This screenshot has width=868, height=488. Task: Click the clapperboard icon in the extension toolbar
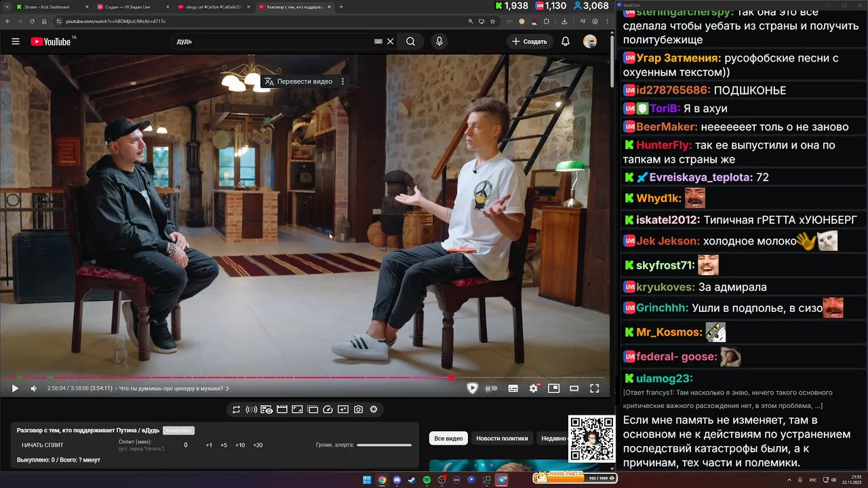(x=282, y=409)
